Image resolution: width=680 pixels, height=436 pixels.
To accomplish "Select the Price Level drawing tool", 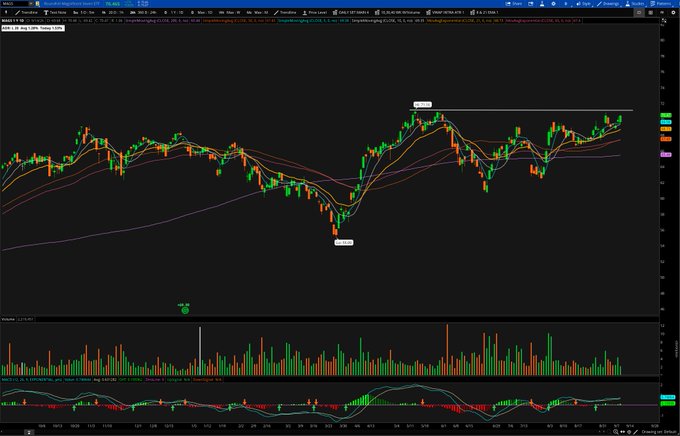I will click(x=315, y=13).
